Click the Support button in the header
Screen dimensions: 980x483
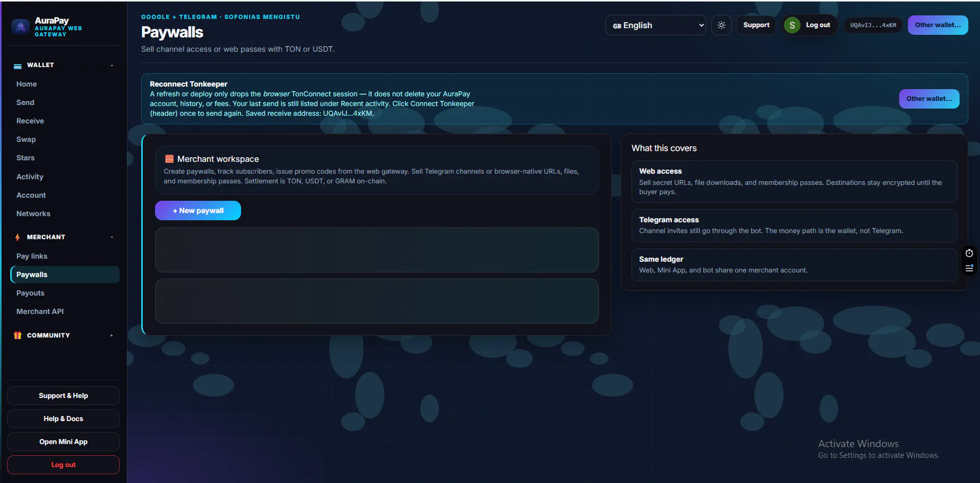pyautogui.click(x=756, y=25)
